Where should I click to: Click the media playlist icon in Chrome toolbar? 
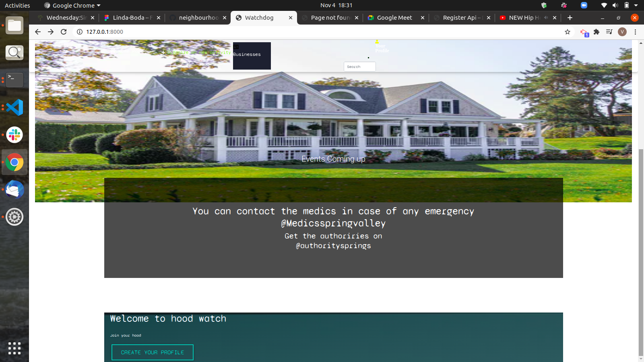pyautogui.click(x=609, y=32)
